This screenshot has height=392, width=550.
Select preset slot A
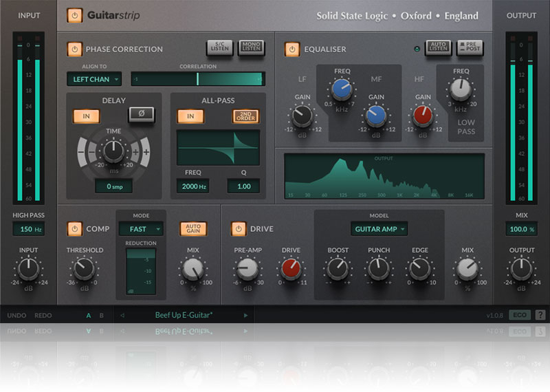89,316
